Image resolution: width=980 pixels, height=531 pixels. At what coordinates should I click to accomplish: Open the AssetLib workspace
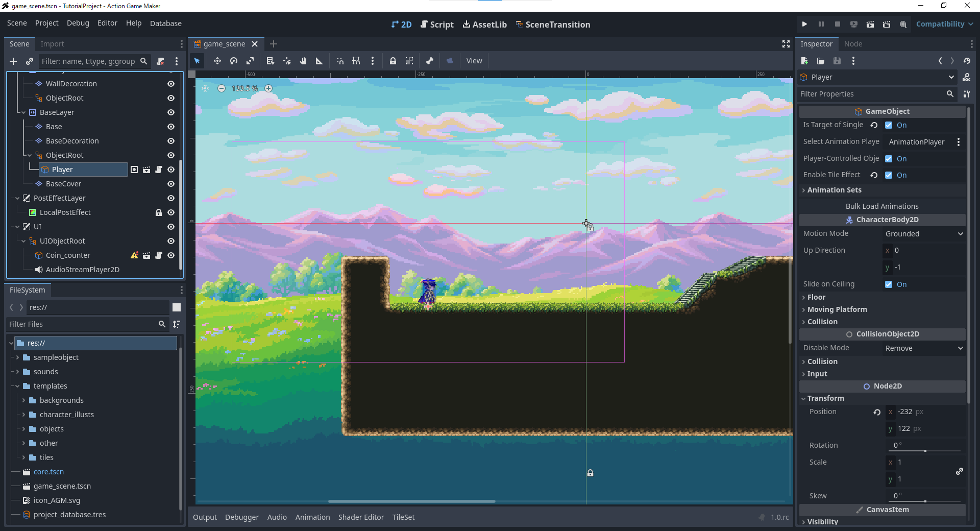tap(485, 25)
